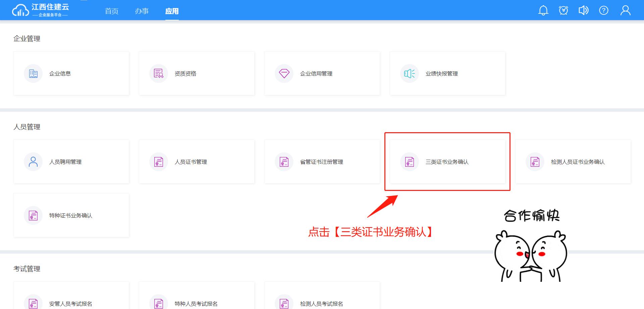Open 三类证书业务确认 card
644x309 pixels.
(x=447, y=162)
